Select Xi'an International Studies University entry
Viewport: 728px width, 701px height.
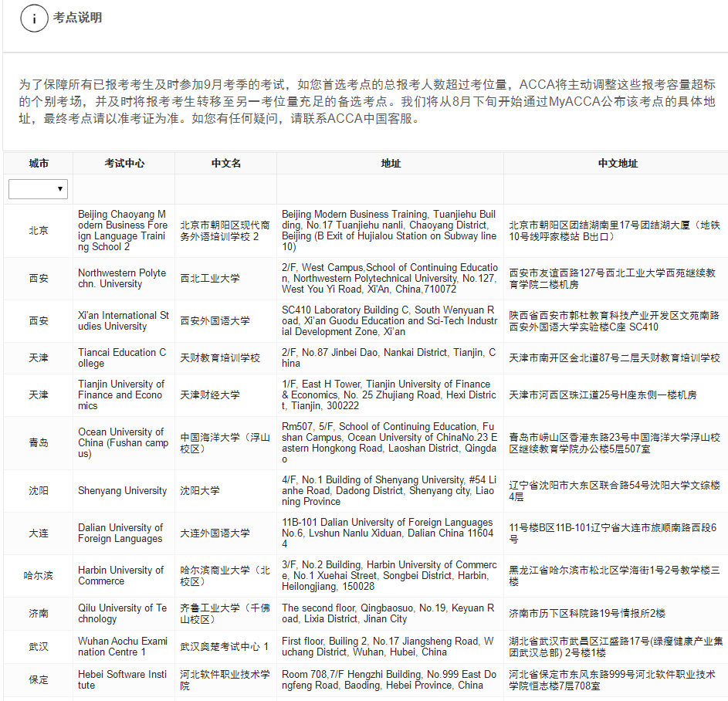(x=123, y=321)
